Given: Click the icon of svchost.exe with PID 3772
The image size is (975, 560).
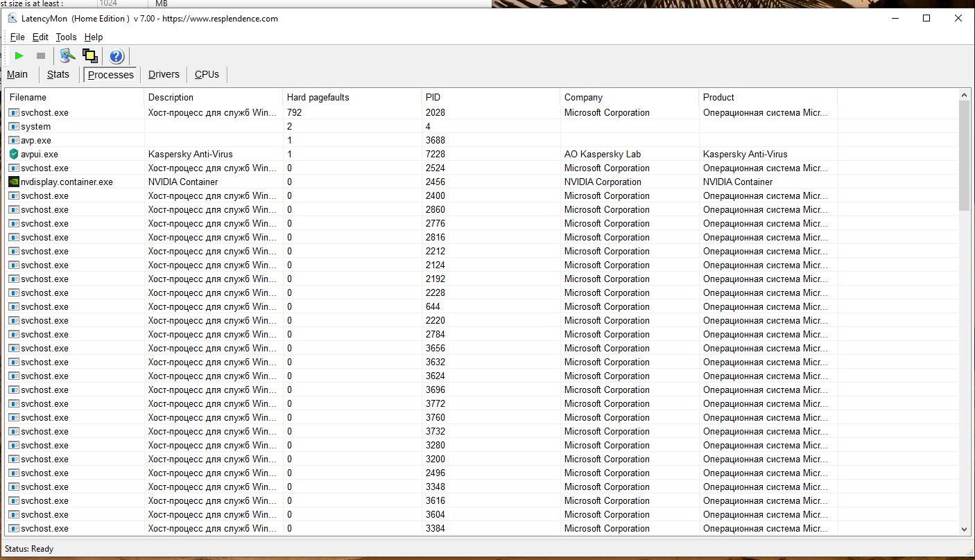Looking at the screenshot, I should tap(14, 403).
